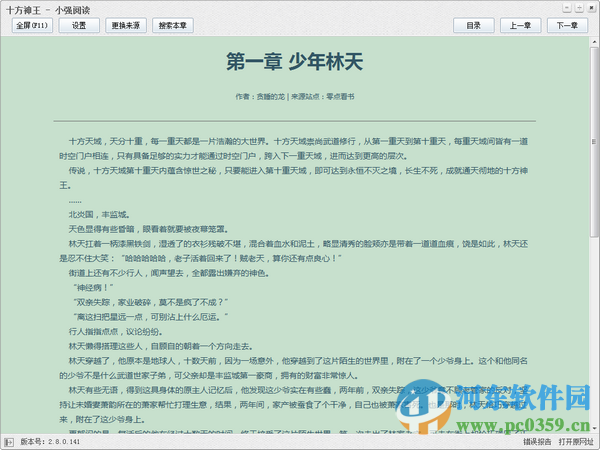Click the scrollbar down arrow
The height and width of the screenshot is (450, 600).
click(594, 428)
